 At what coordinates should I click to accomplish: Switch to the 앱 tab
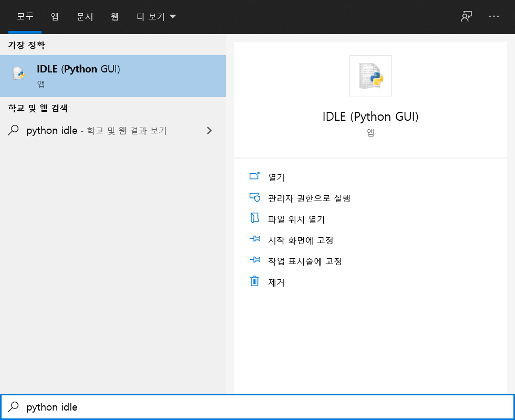tap(55, 16)
